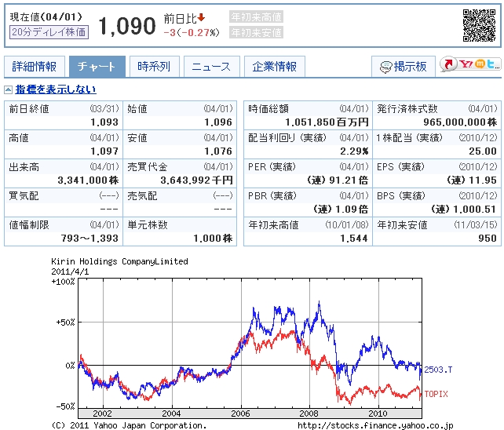Click the 20分ディレイ株価 label
504x430 pixels.
point(49,32)
